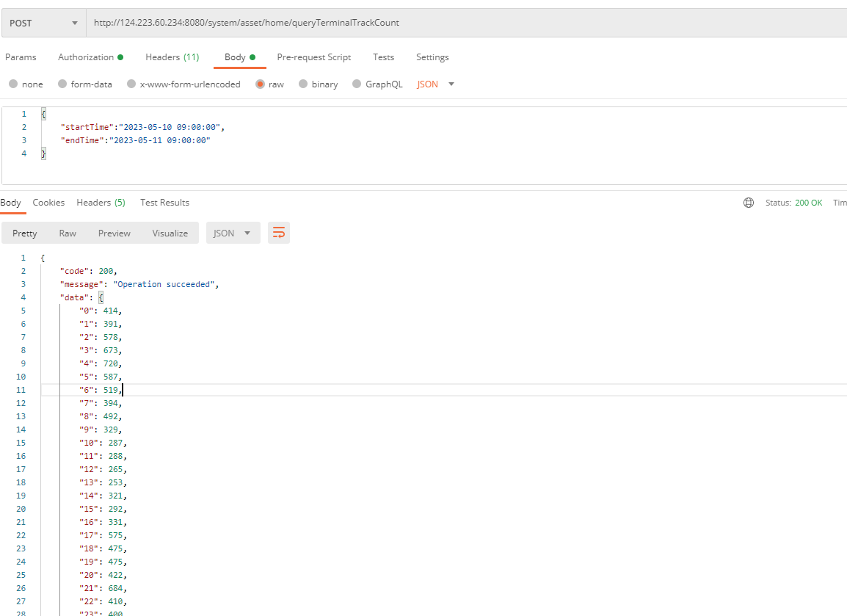Select the GraphQL body type option
This screenshot has height=616, width=847.
point(357,84)
